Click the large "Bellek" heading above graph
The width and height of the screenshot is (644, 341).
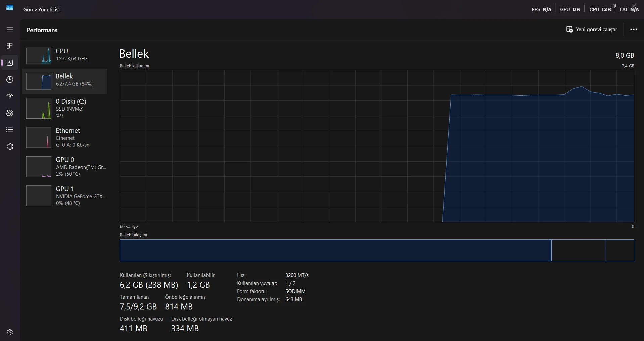(x=134, y=54)
